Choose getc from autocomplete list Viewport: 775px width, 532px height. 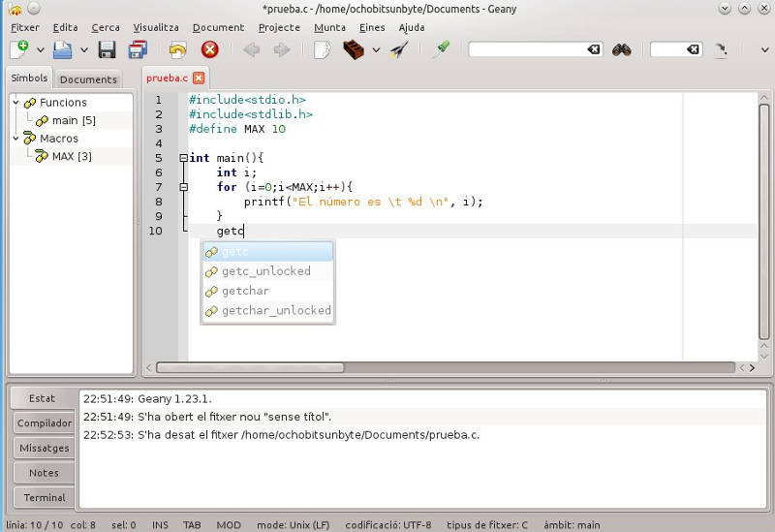click(x=268, y=252)
